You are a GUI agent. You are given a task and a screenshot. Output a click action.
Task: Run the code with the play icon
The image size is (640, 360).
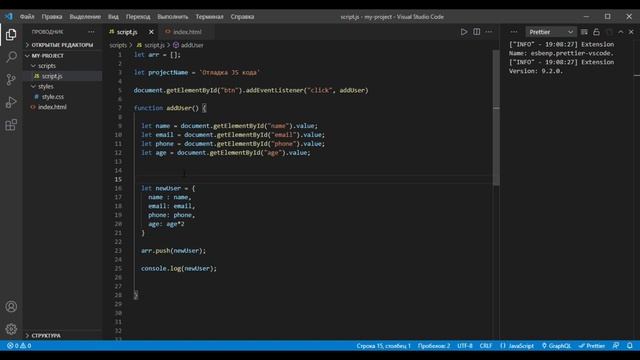tap(464, 32)
